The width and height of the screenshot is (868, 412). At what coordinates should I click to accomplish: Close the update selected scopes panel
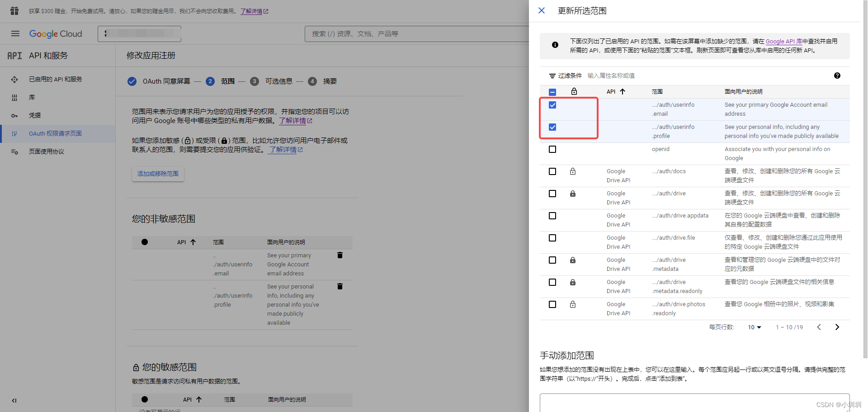point(542,10)
